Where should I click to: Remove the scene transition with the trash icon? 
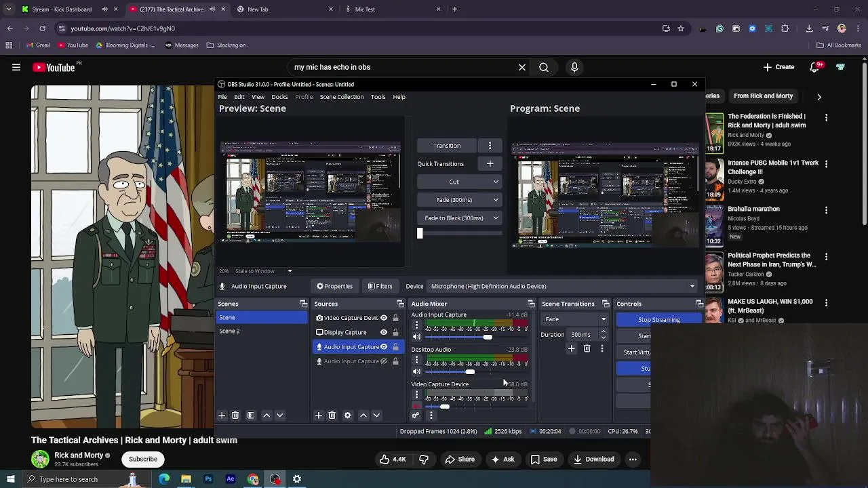(587, 348)
